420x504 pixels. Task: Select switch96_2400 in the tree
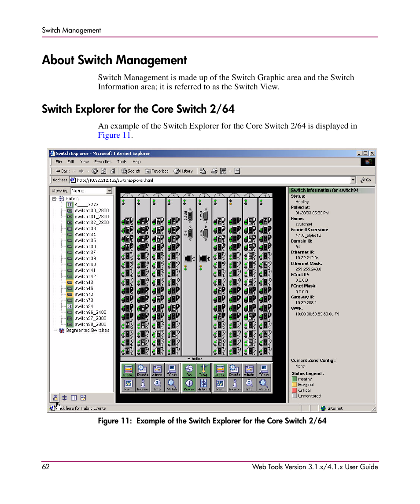pyautogui.click(x=90, y=313)
